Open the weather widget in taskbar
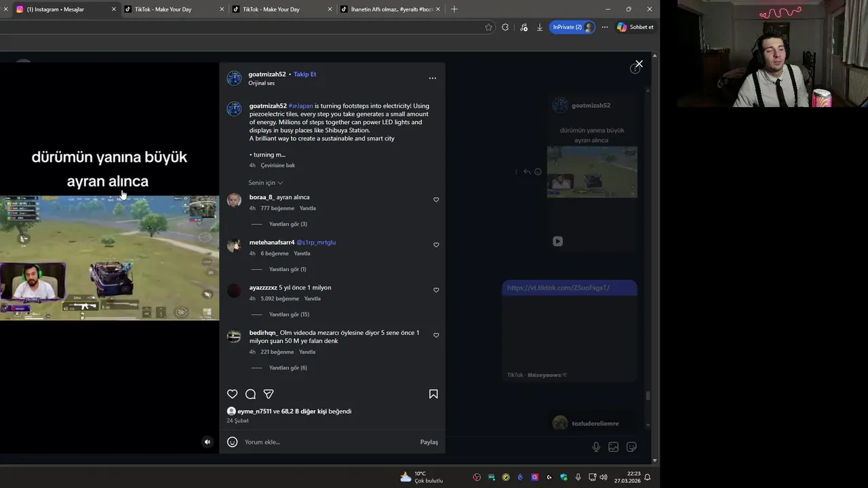The height and width of the screenshot is (488, 868). [421, 477]
